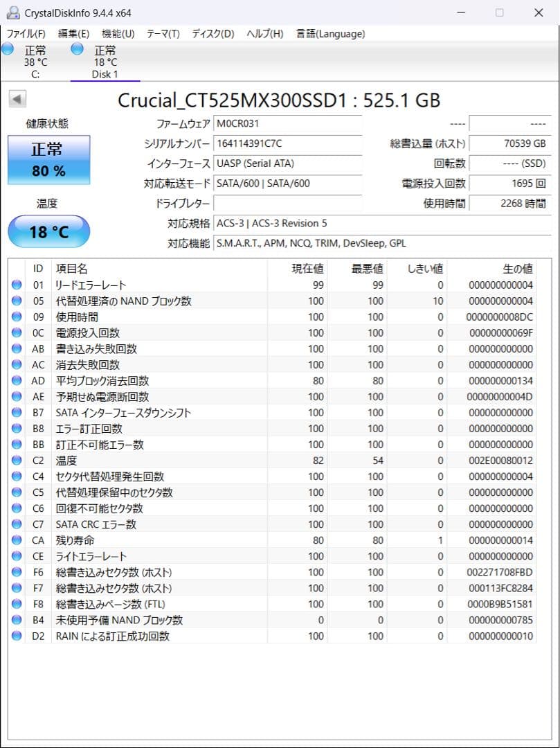
Task: Click the firmware field M0CR031
Action: [x=287, y=123]
